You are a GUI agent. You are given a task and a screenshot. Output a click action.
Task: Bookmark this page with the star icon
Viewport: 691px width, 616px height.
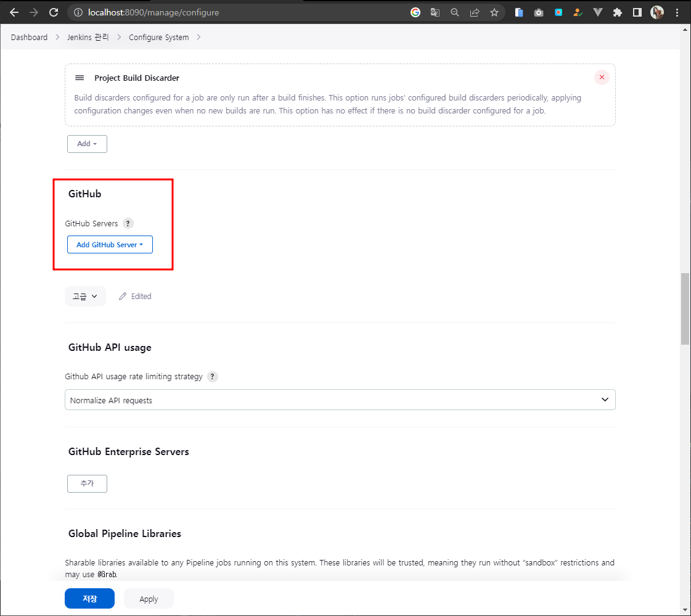[494, 12]
